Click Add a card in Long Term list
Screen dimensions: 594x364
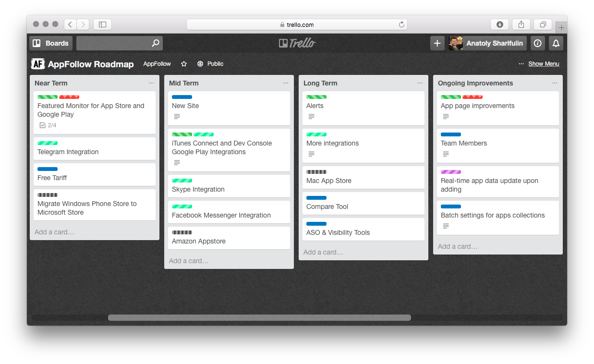[x=323, y=252]
